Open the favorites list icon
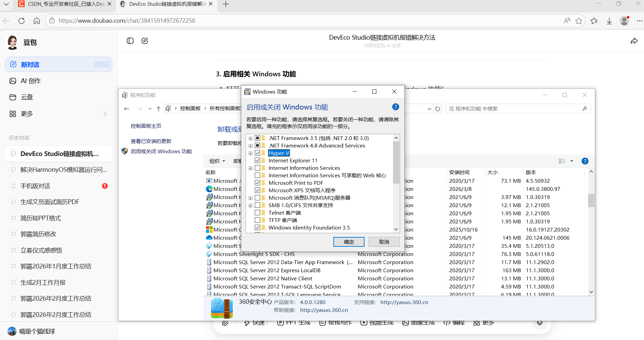The width and height of the screenshot is (644, 340). click(594, 21)
